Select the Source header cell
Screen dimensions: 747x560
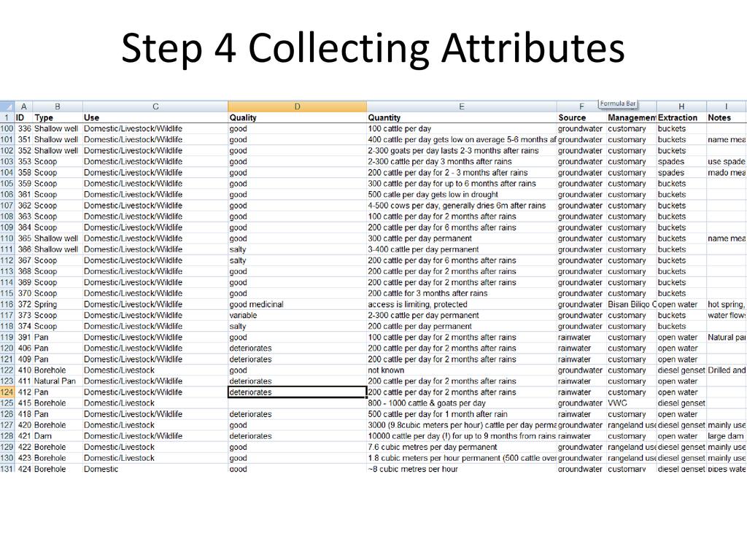pos(581,117)
